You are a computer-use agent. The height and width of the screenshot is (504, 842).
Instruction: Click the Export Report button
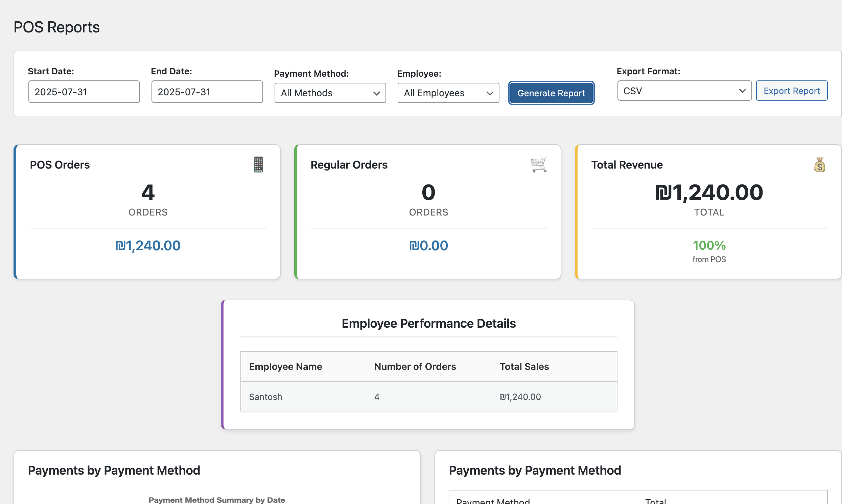pyautogui.click(x=791, y=91)
